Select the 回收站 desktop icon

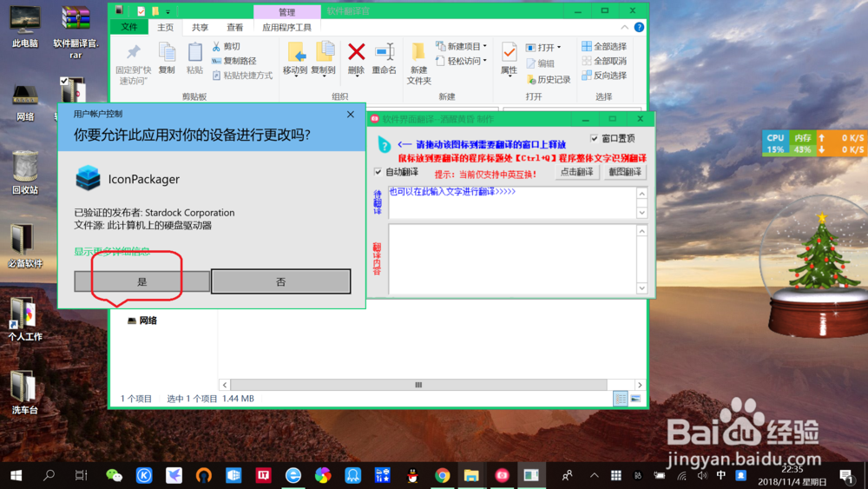coord(25,172)
